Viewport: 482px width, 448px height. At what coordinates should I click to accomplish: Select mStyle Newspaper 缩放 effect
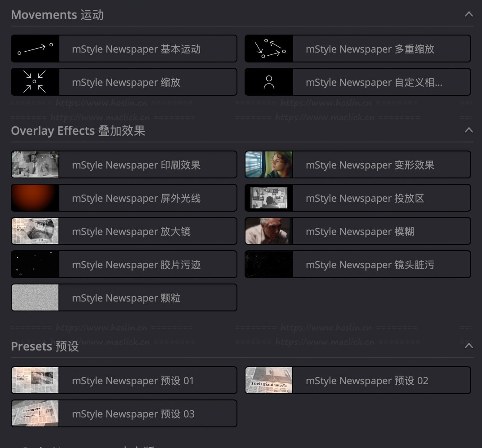pos(124,82)
